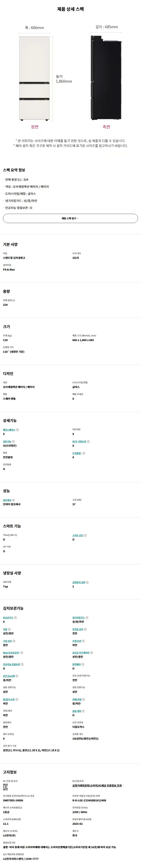Click chevron arrow after 인증정보 조회

(x=123, y=785)
